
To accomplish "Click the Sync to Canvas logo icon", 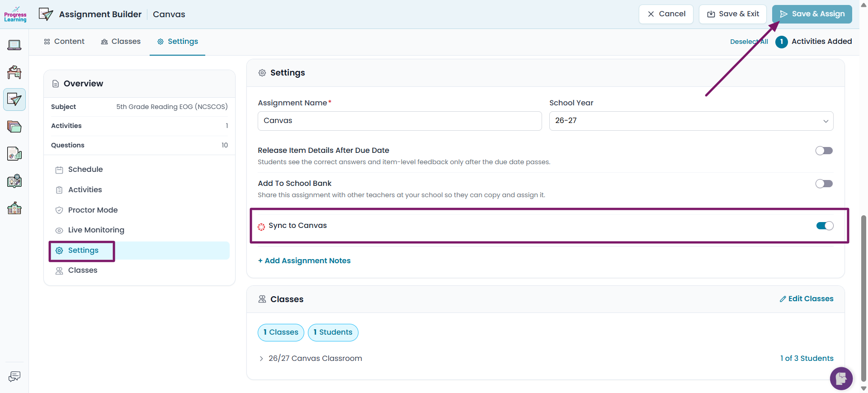I will point(261,227).
